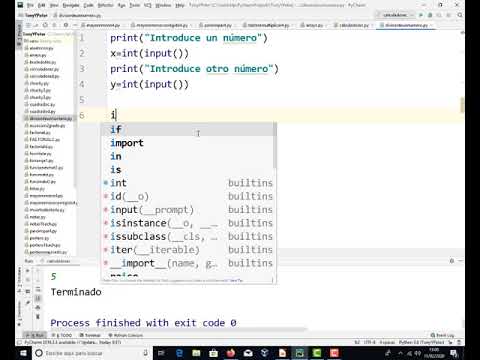Open the TODO tool window tab
480x360 pixels.
click(x=62, y=335)
